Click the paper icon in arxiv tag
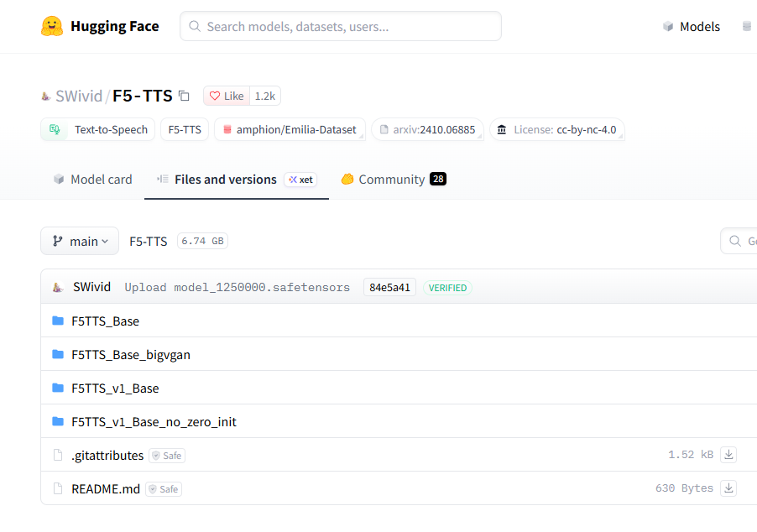Screen dimensions: 757x532 tap(384, 129)
